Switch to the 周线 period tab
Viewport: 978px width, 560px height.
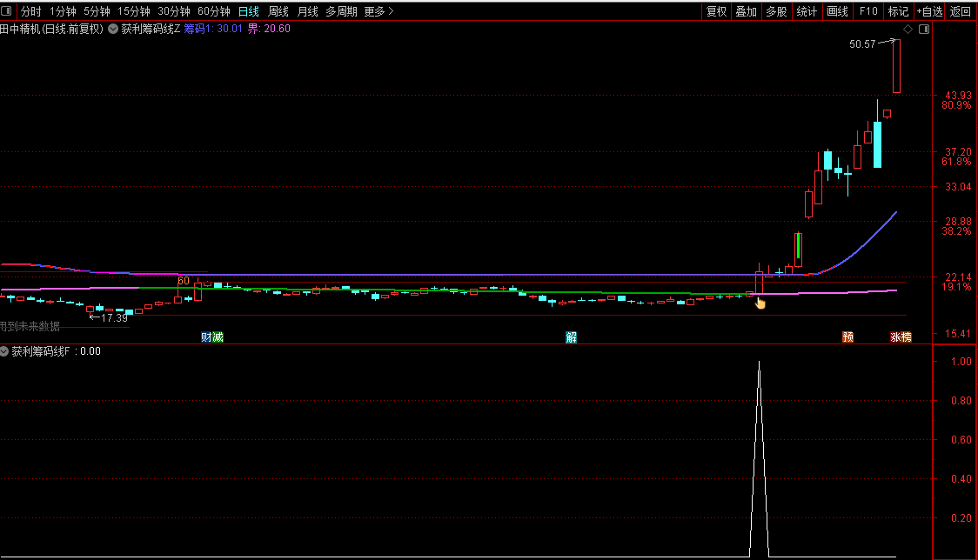point(278,11)
